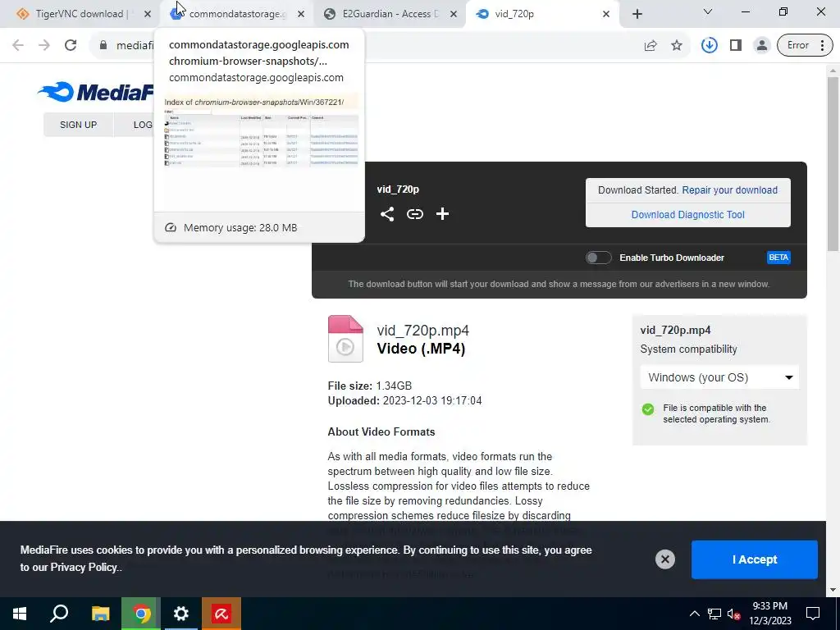Open the Chrome profile avatar
This screenshot has height=630, width=840.
pos(762,46)
